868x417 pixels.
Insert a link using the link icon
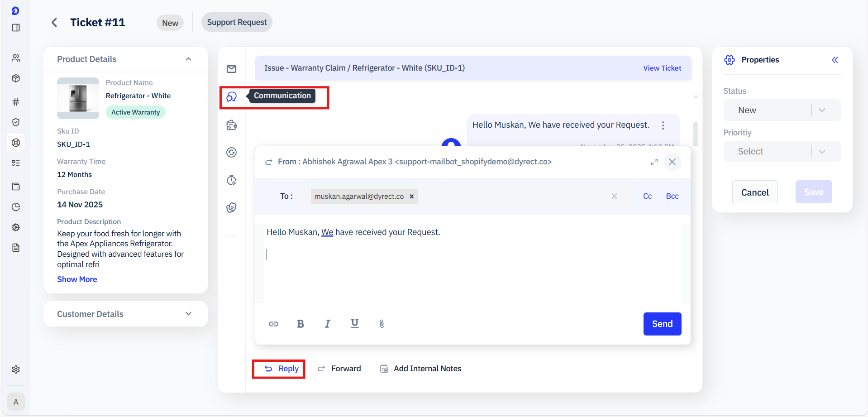[273, 324]
